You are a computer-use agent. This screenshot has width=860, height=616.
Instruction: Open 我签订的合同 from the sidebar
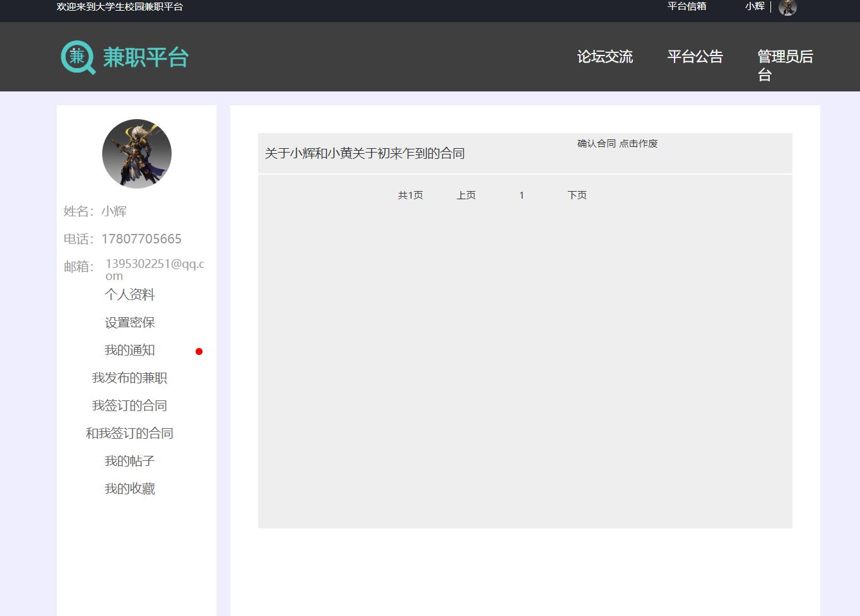[x=129, y=405]
